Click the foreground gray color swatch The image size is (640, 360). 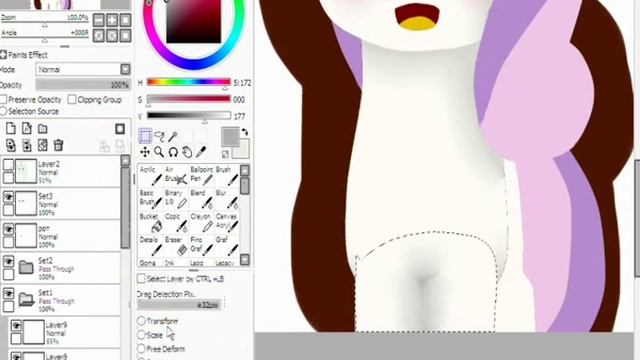(x=230, y=137)
